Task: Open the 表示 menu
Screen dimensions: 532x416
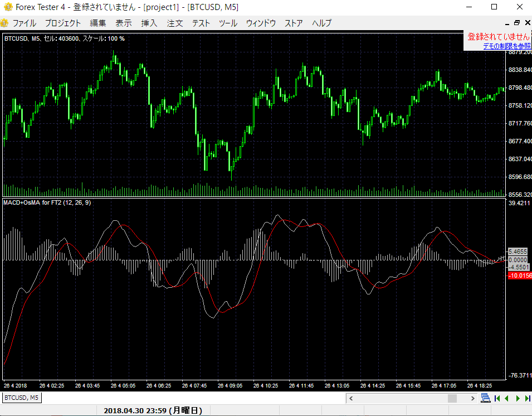Action: (124, 23)
